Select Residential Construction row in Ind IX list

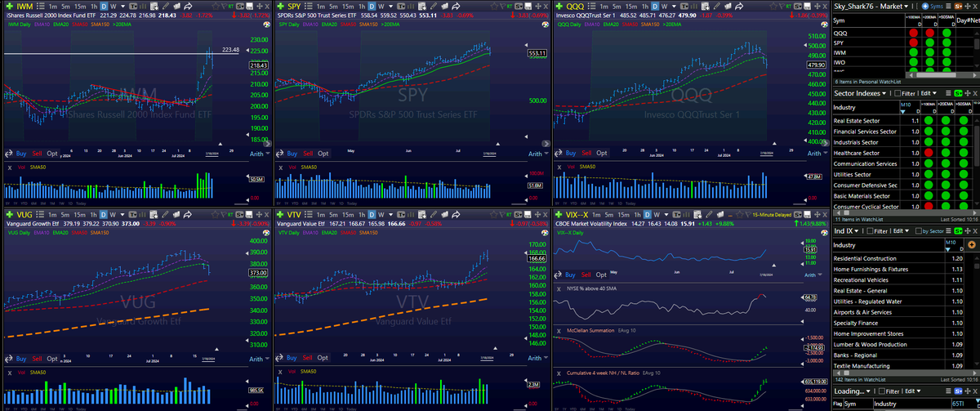point(902,258)
